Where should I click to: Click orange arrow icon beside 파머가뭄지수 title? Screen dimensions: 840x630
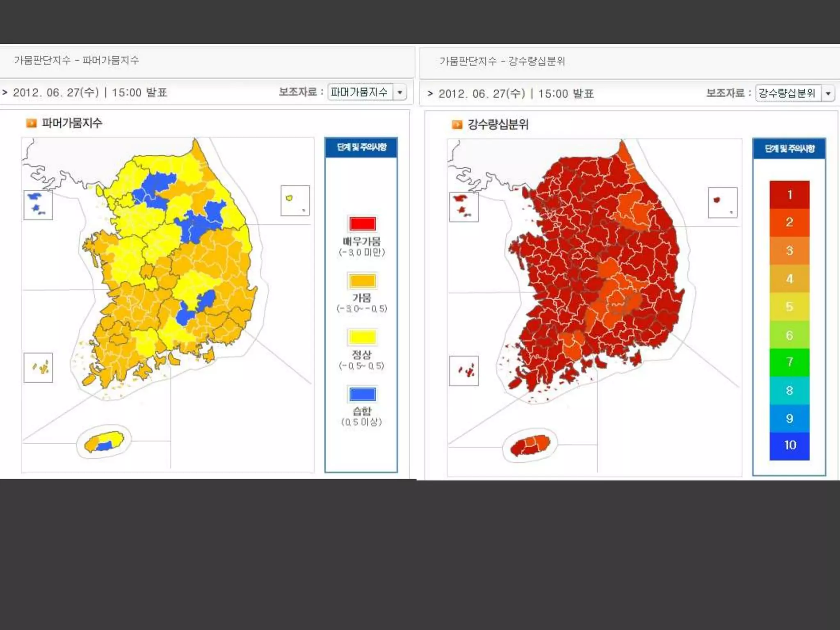pyautogui.click(x=31, y=123)
